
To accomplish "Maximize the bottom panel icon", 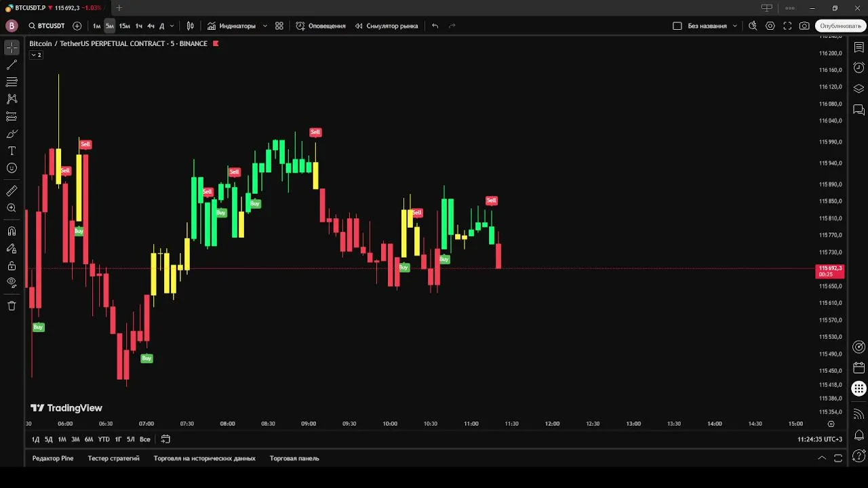I will coord(839,458).
